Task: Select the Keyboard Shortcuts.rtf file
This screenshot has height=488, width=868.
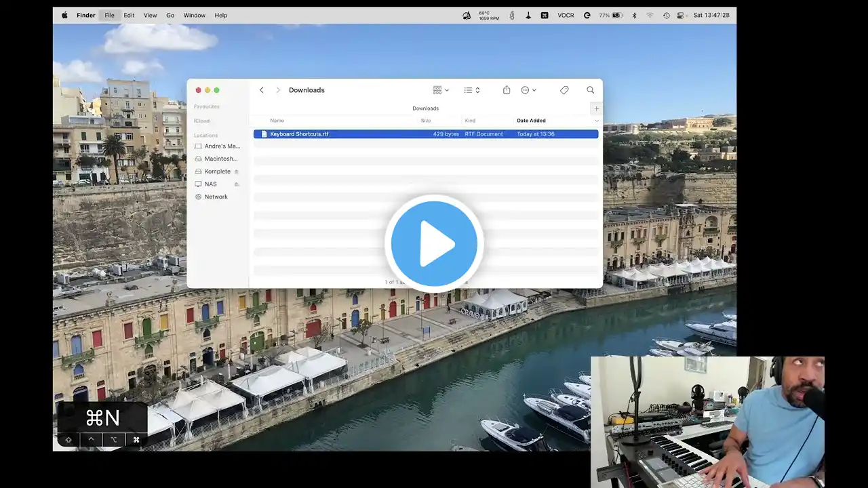Action: tap(299, 134)
